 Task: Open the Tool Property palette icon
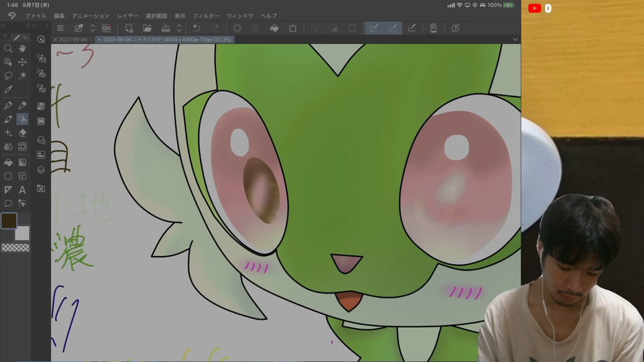click(x=41, y=74)
